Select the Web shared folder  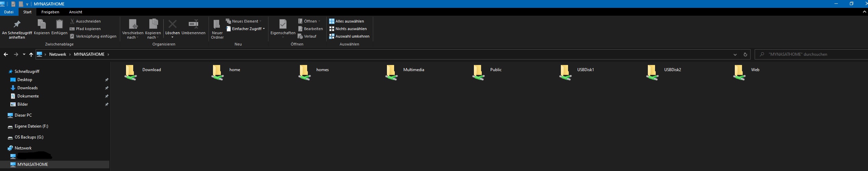(747, 73)
